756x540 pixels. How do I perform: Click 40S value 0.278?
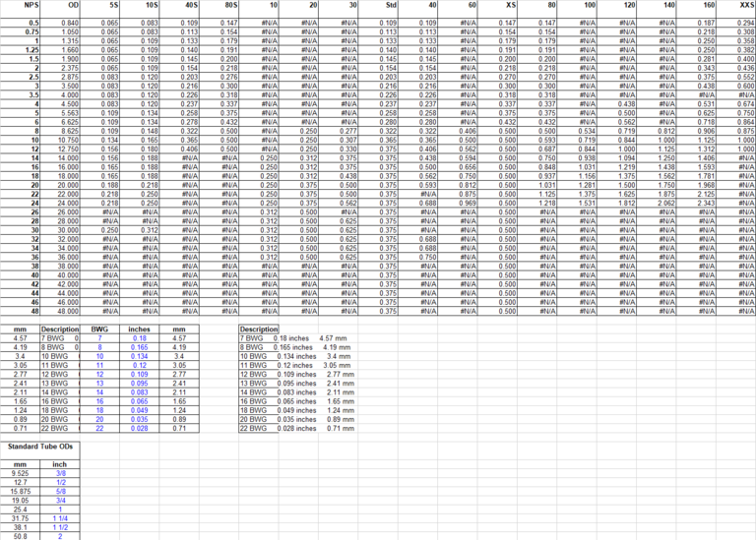tap(179, 122)
